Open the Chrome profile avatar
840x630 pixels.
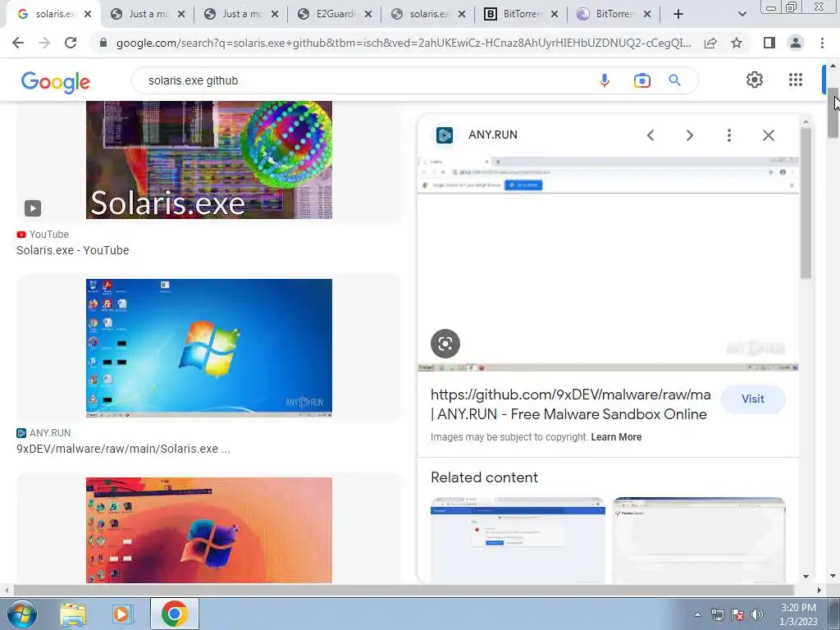click(x=796, y=43)
